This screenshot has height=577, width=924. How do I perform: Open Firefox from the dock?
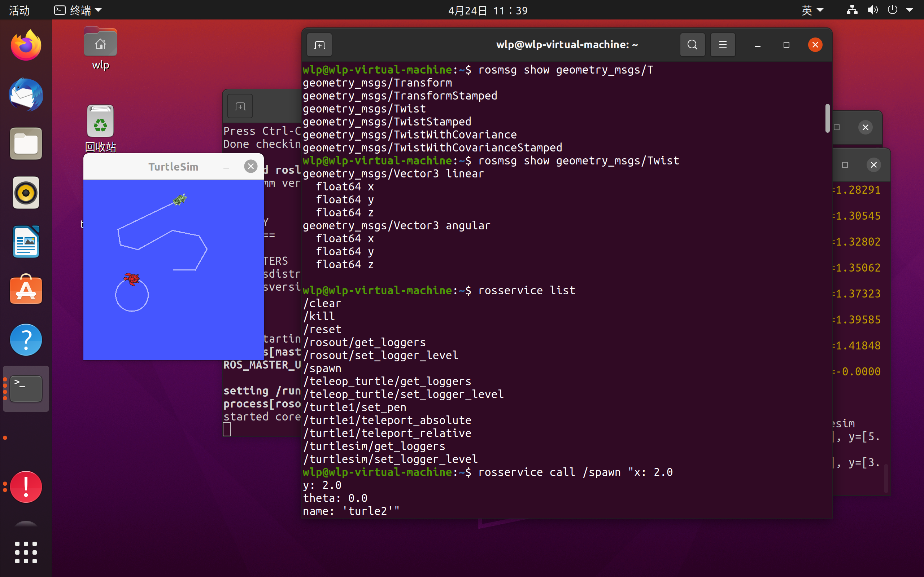coord(26,46)
